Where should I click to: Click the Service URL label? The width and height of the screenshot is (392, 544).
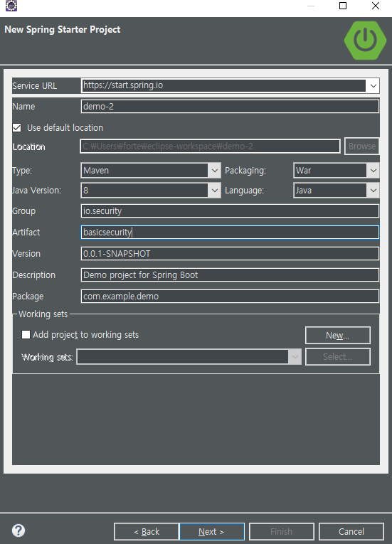pos(34,86)
